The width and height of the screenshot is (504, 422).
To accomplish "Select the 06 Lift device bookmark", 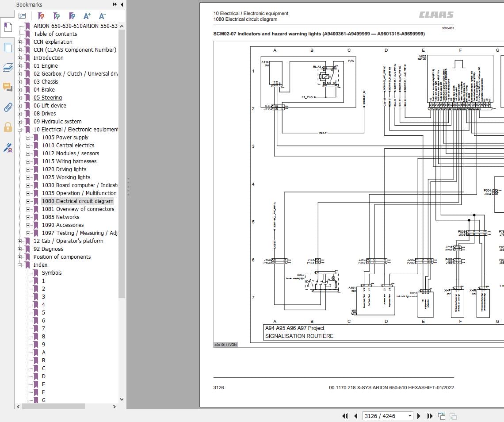I will click(50, 105).
